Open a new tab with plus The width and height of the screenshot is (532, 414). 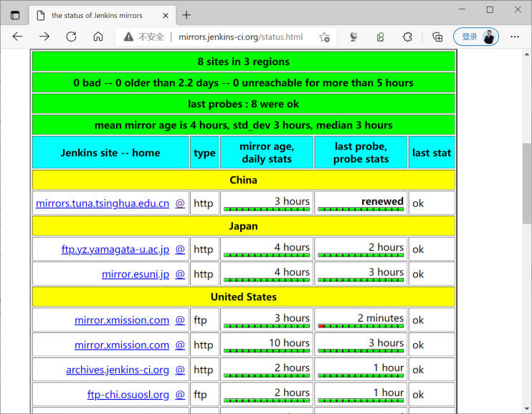[x=186, y=15]
